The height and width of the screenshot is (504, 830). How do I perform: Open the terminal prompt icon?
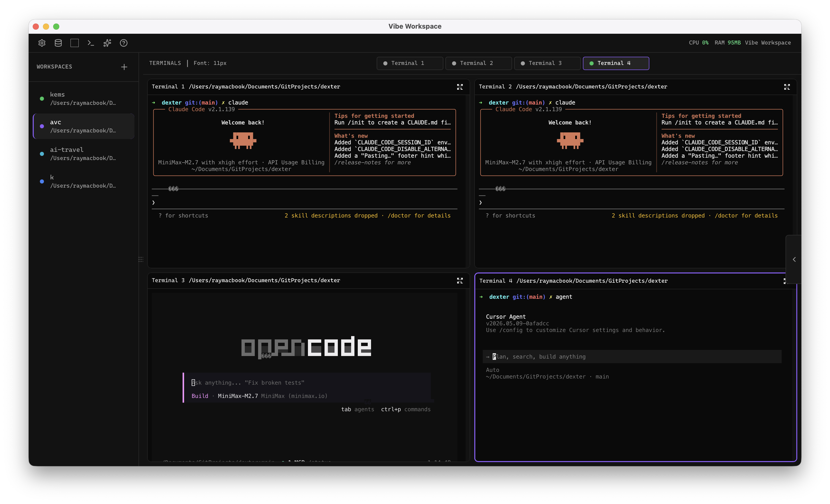pyautogui.click(x=91, y=43)
